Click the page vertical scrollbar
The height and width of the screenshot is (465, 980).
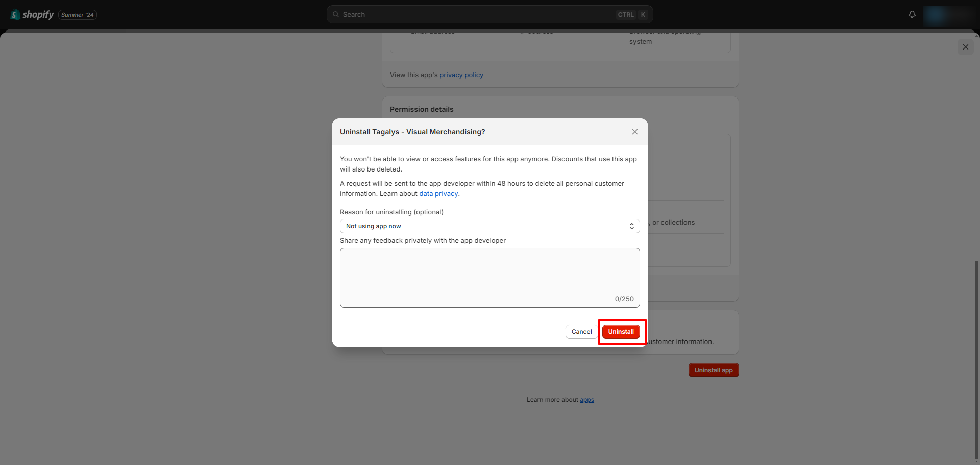(976, 360)
